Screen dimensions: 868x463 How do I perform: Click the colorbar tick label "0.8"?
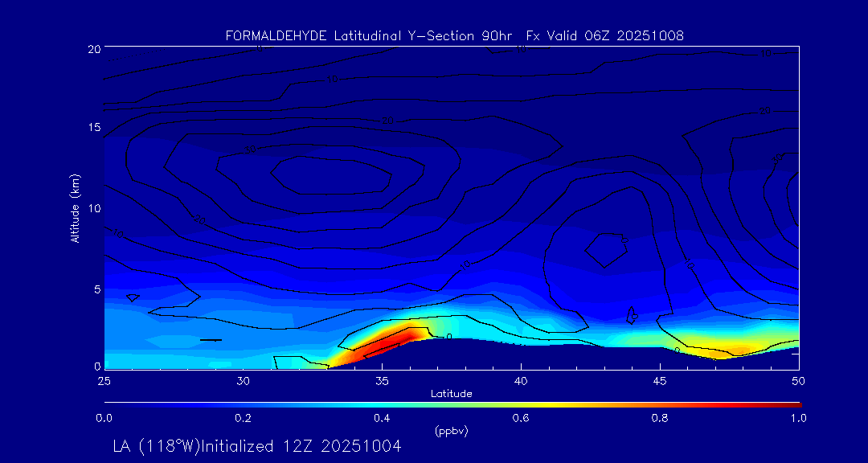click(660, 418)
